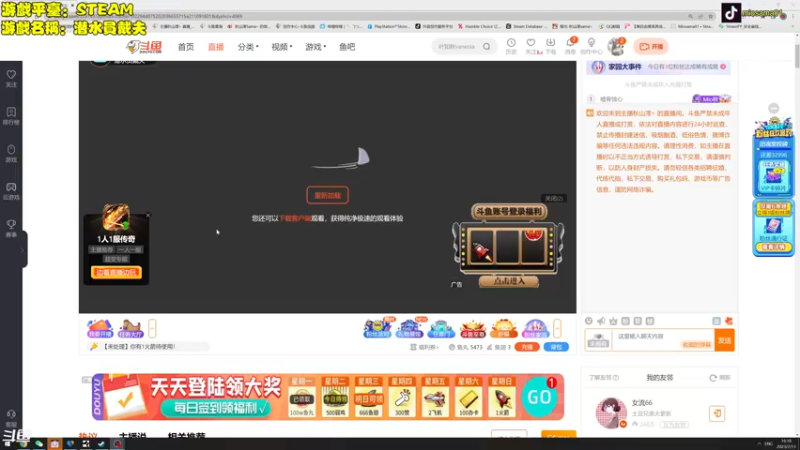Image resolution: width=800 pixels, height=450 pixels.
Task: Click the red icon at chat toolbar end
Action: 729,321
